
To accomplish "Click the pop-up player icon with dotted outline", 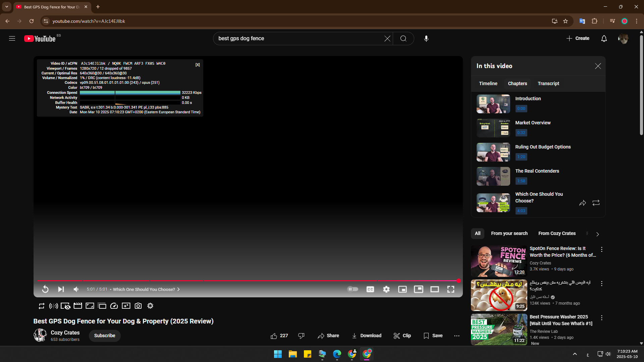I will pos(102,306).
